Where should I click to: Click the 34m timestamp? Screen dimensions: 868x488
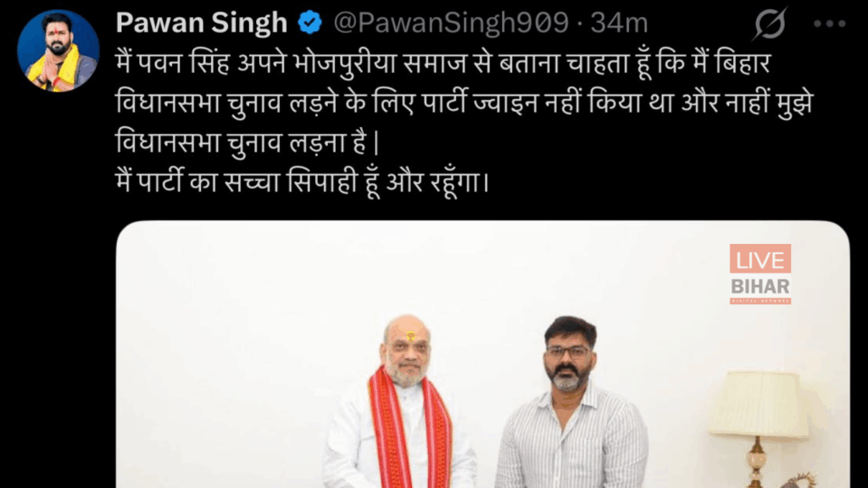click(618, 23)
